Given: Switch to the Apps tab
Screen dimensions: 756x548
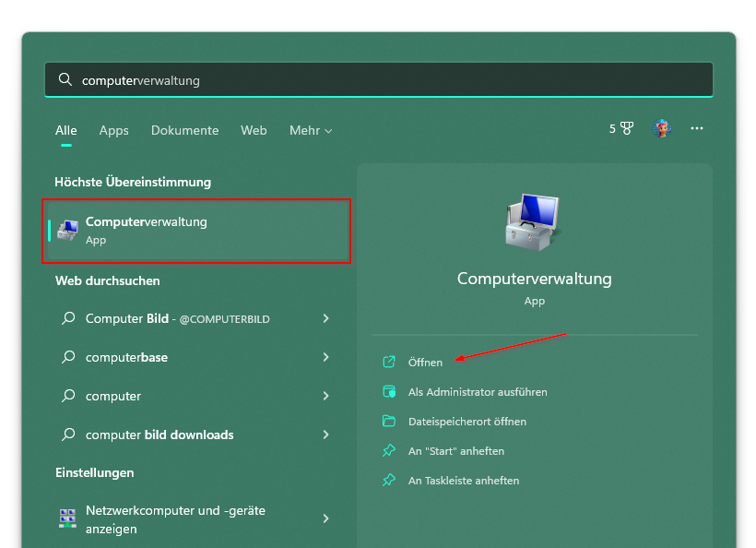Looking at the screenshot, I should pos(113,130).
